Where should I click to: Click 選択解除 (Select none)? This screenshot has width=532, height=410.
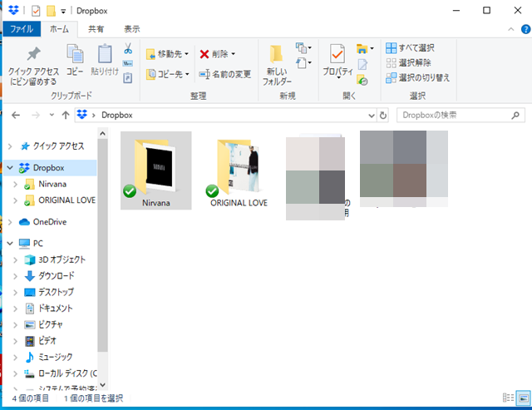408,63
